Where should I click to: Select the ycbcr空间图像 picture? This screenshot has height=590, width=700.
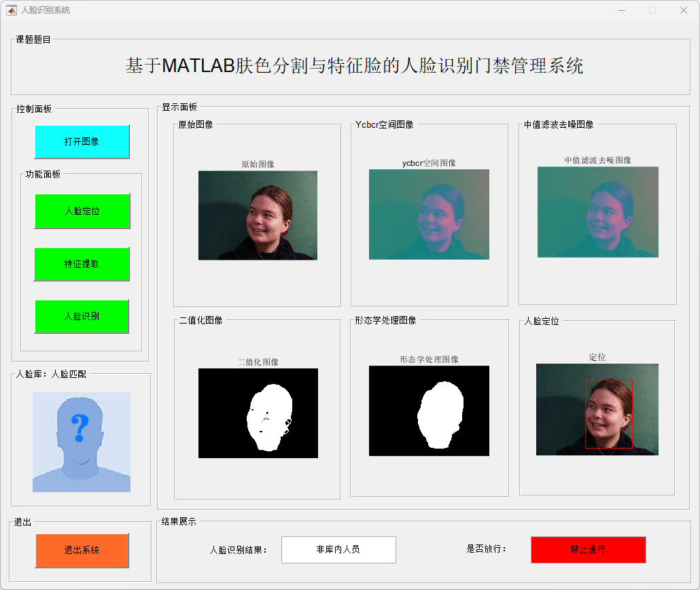point(429,214)
